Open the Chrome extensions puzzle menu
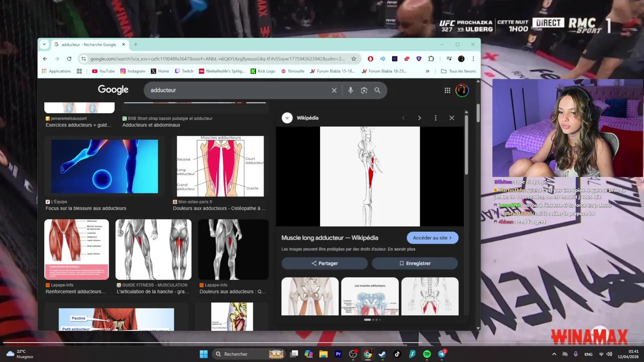The height and width of the screenshot is (362, 644). coord(431,59)
